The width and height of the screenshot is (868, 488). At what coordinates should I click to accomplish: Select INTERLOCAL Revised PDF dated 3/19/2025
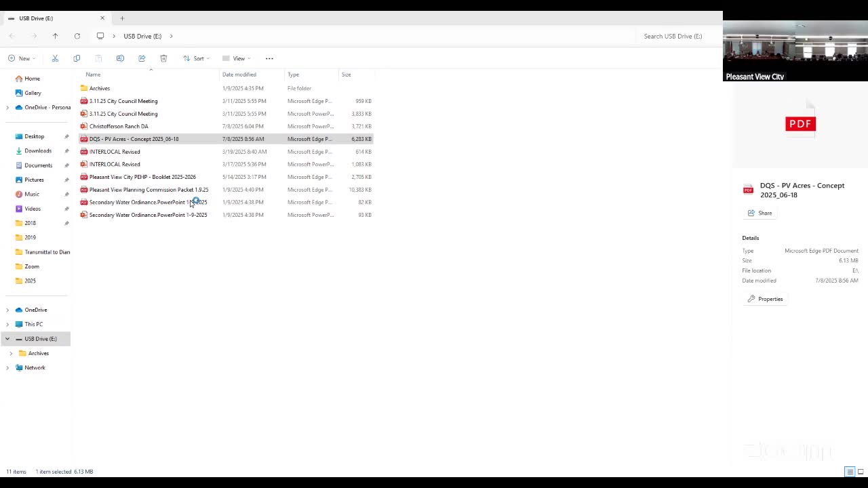pos(226,152)
